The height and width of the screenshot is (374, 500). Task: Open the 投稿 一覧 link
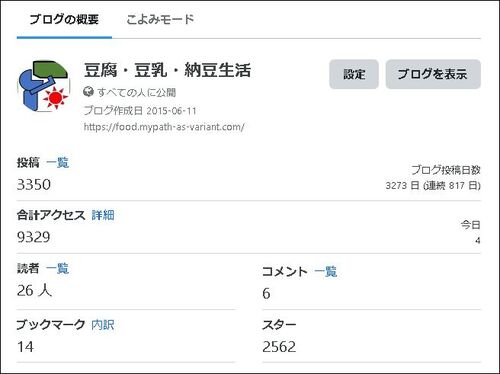(58, 163)
